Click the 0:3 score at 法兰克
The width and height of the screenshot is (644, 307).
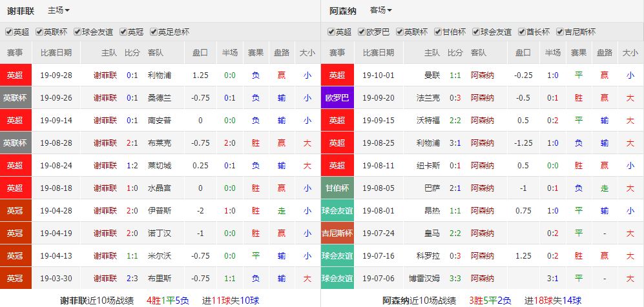(455, 97)
